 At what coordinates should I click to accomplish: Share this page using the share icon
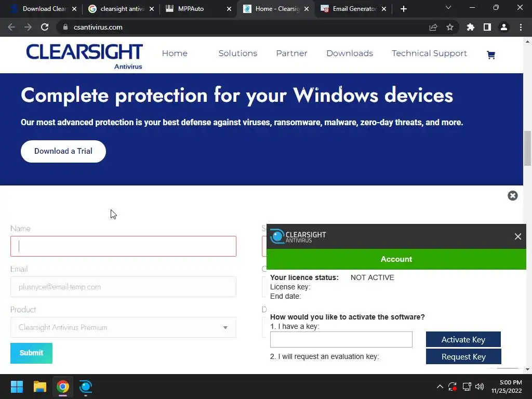point(433,27)
